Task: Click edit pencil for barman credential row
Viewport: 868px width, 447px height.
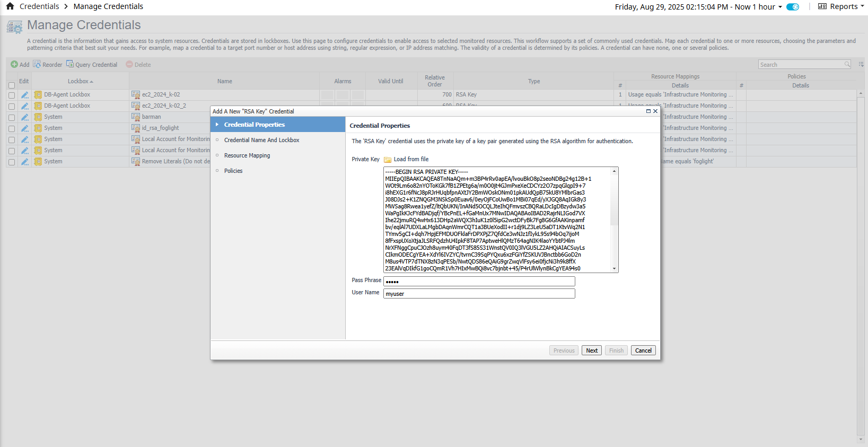Action: [24, 117]
